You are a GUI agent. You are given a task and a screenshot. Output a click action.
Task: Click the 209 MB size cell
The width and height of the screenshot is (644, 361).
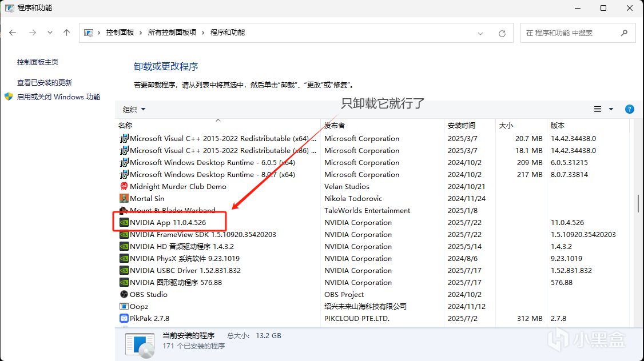(530, 162)
